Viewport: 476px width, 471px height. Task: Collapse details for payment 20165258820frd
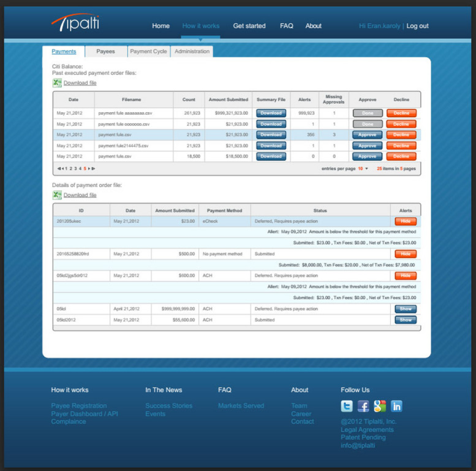point(405,254)
